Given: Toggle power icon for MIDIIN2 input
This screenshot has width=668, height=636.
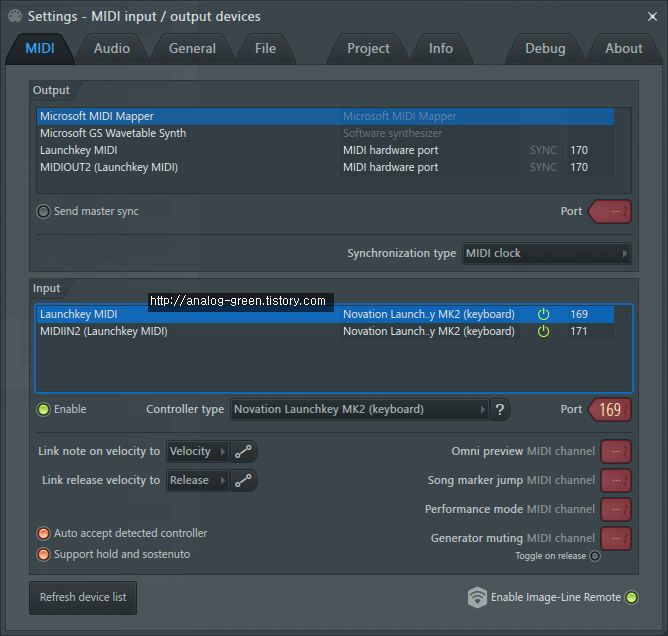Looking at the screenshot, I should (543, 331).
